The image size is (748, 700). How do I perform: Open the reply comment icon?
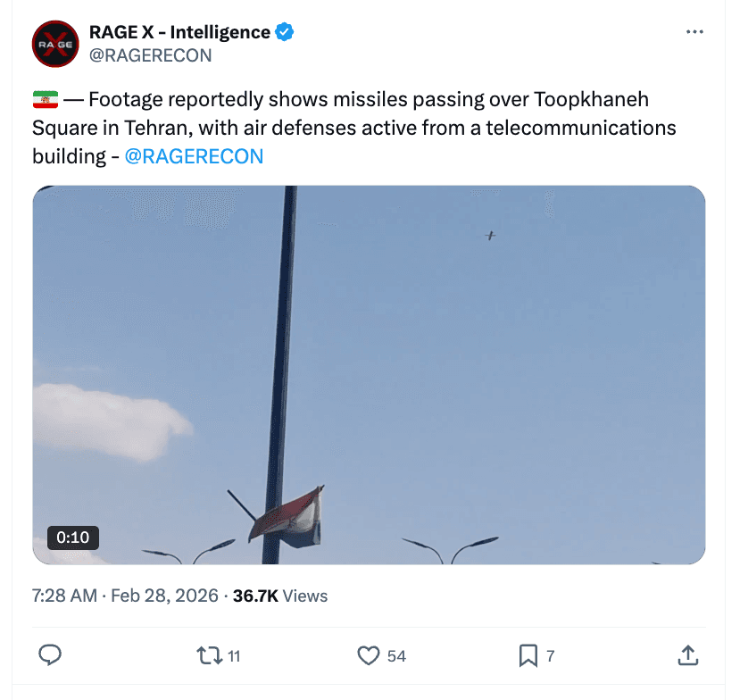(50, 655)
